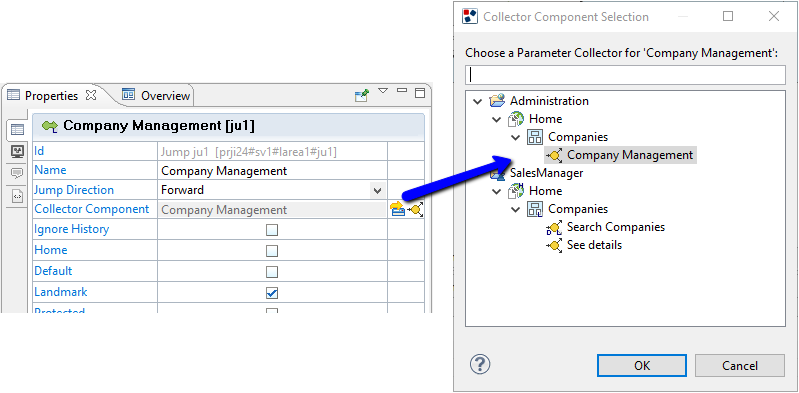Enable the Ignore History checkbox

(x=272, y=230)
